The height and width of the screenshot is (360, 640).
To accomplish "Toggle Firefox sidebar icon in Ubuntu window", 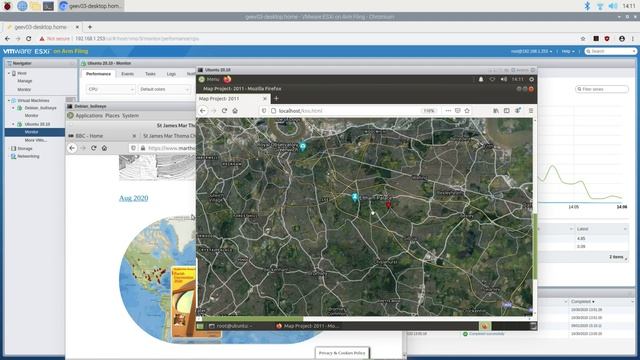I will 507,111.
